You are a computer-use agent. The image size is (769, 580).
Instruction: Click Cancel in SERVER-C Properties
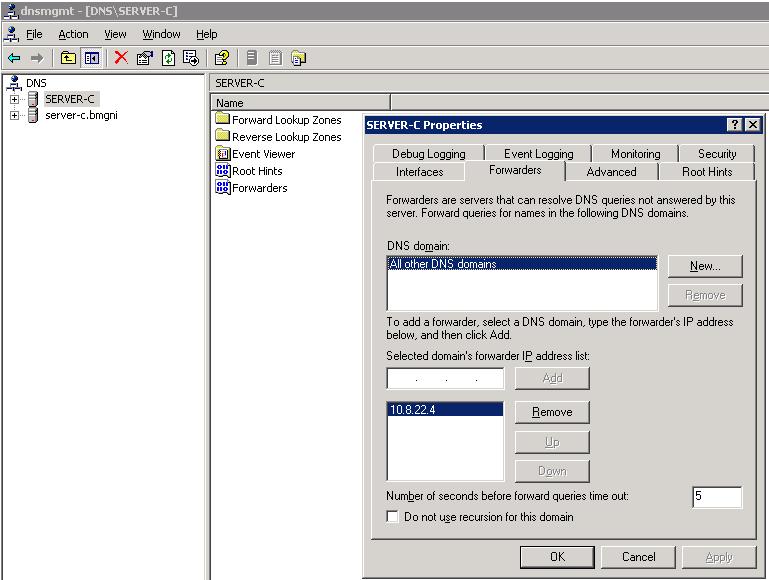coord(638,557)
